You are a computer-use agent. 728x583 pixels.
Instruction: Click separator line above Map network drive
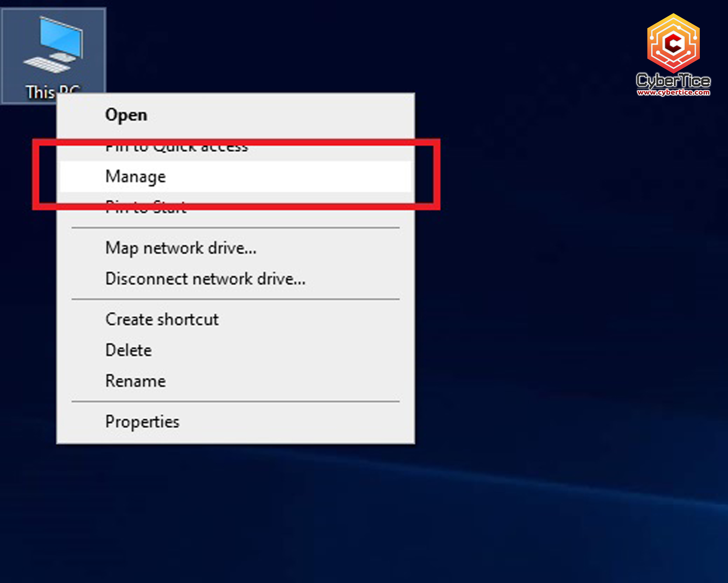click(235, 227)
